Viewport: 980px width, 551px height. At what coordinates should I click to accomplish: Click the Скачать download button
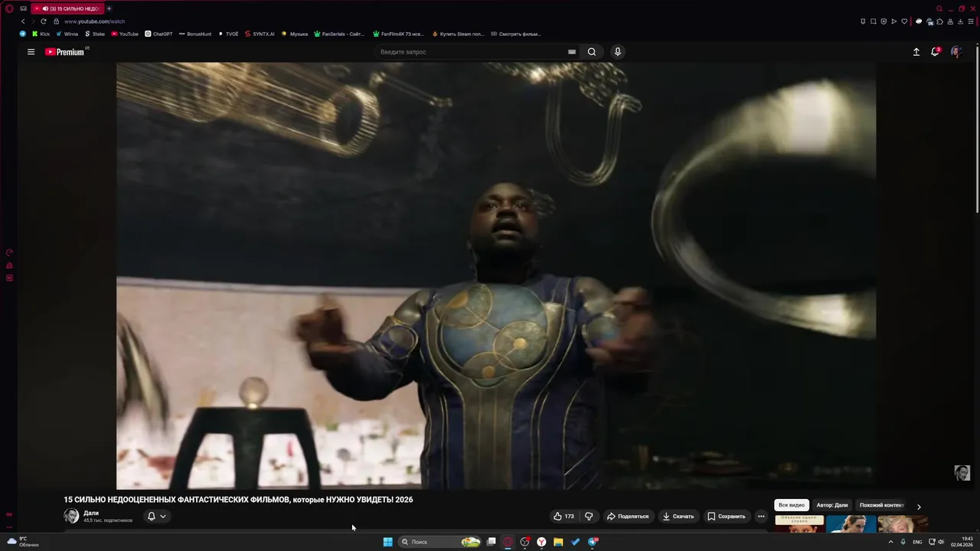tap(678, 517)
